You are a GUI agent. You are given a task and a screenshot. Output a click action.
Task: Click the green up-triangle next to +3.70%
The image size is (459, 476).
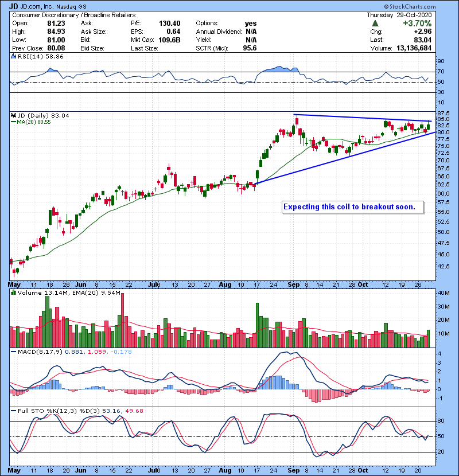375,24
